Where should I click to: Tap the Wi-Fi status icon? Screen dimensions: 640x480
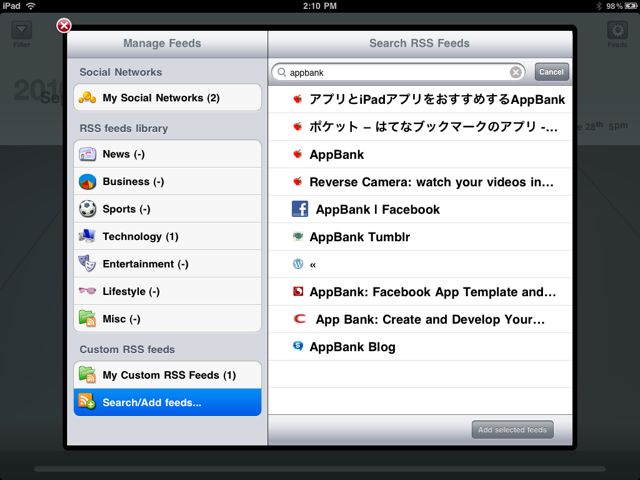31,6
